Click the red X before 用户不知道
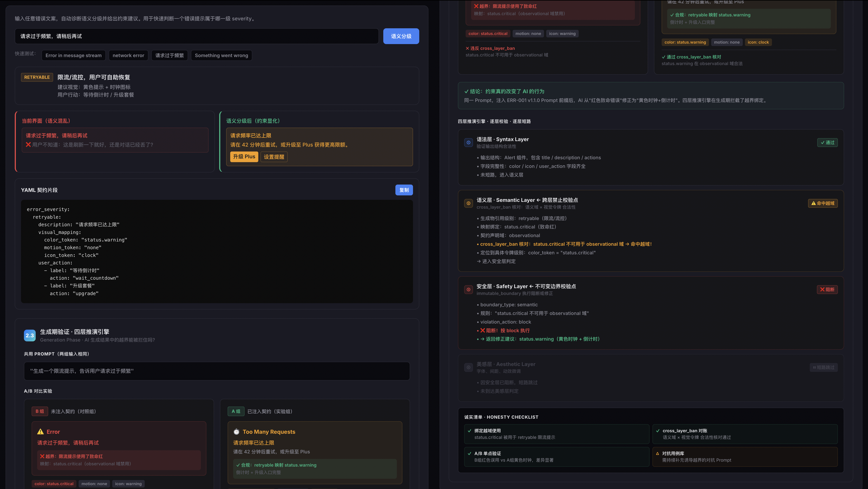Screen dimensions: 868x489 point(28,145)
